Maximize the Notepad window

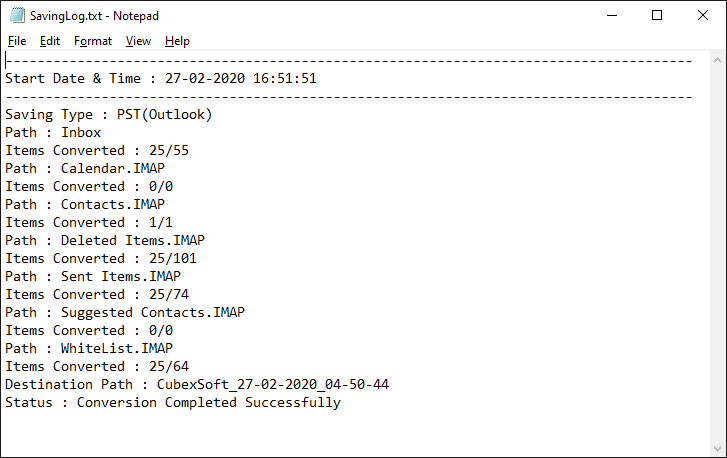[657, 16]
